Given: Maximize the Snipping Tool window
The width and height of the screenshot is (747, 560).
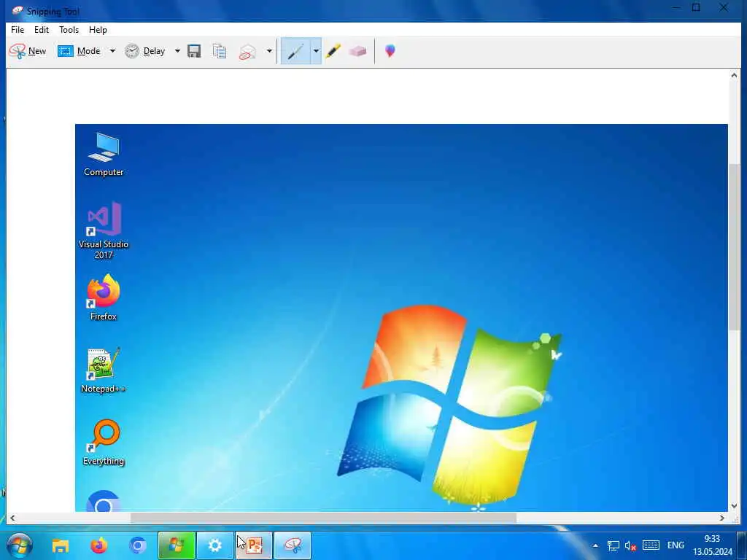Looking at the screenshot, I should tap(696, 7).
